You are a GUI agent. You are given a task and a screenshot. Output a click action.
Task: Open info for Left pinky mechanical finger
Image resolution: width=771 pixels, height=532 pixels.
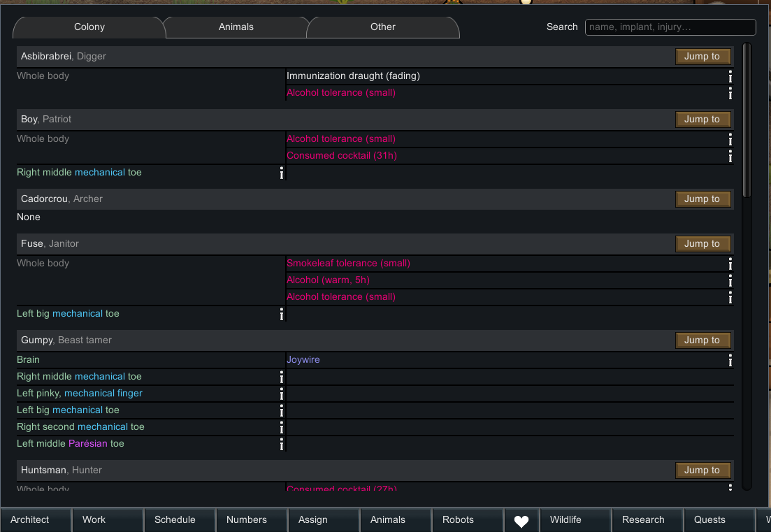[x=281, y=394]
